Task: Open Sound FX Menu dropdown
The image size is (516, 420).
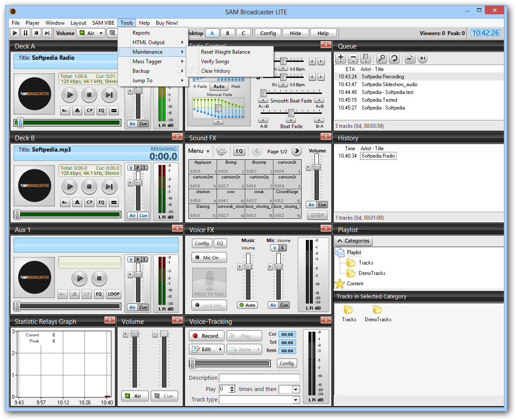Action: pos(199,151)
